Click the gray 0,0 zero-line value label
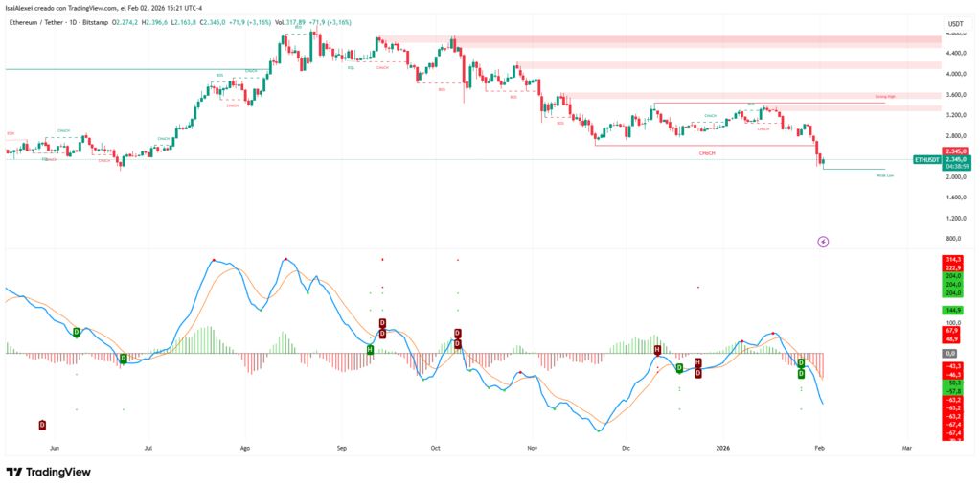Screen dimensions: 980x488 click(955, 353)
